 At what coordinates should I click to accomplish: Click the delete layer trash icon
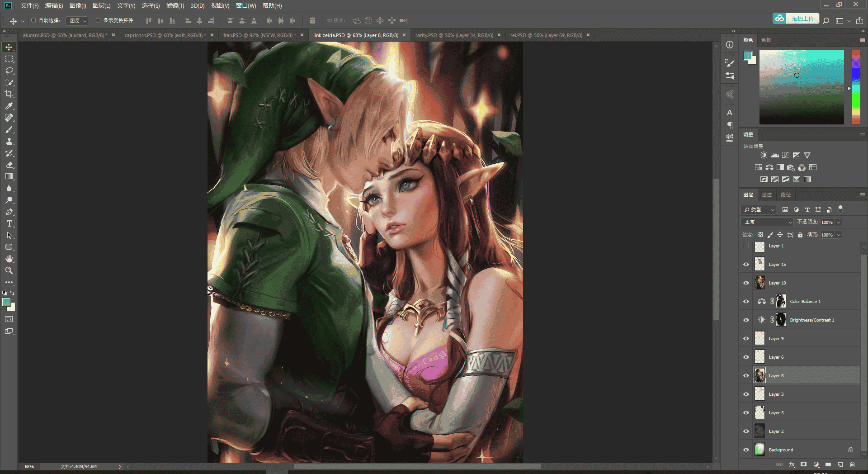point(852,465)
